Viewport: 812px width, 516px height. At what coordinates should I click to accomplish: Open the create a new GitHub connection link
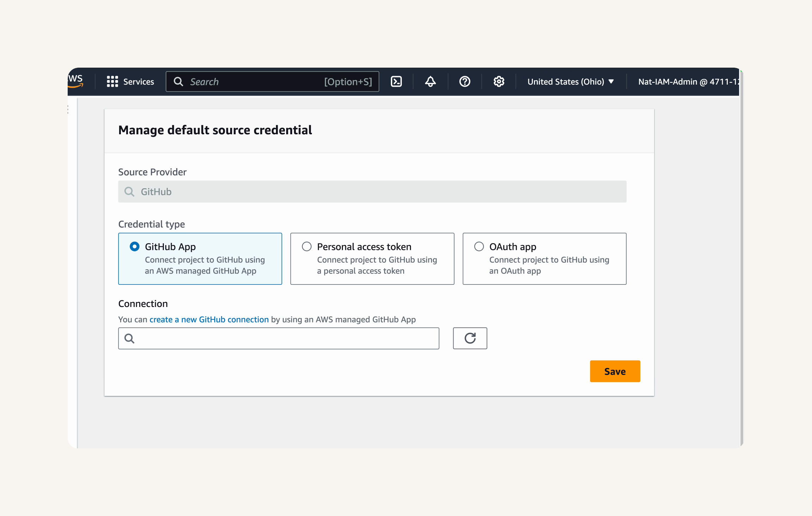(209, 319)
